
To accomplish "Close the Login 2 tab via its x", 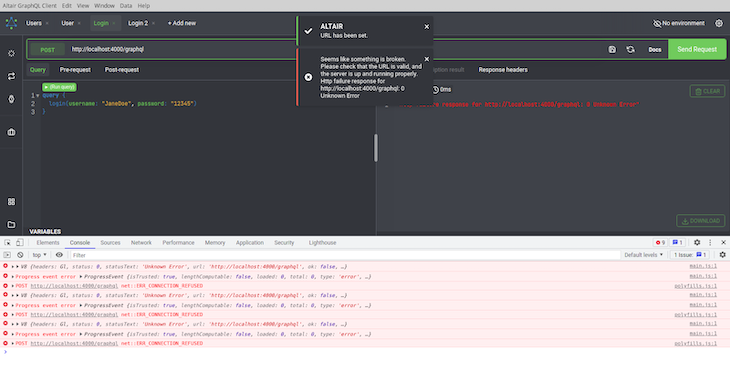I will [x=153, y=23].
